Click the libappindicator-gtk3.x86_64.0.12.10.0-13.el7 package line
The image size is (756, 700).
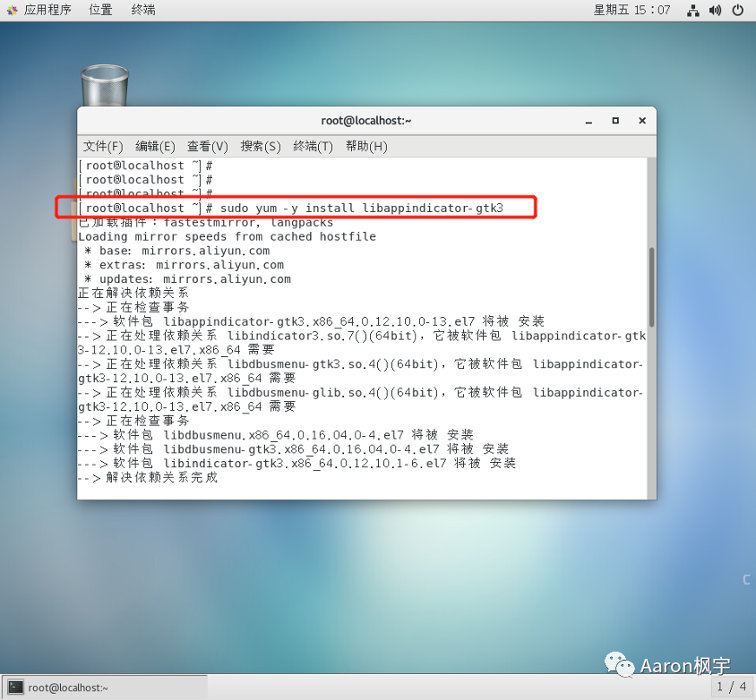pos(311,321)
